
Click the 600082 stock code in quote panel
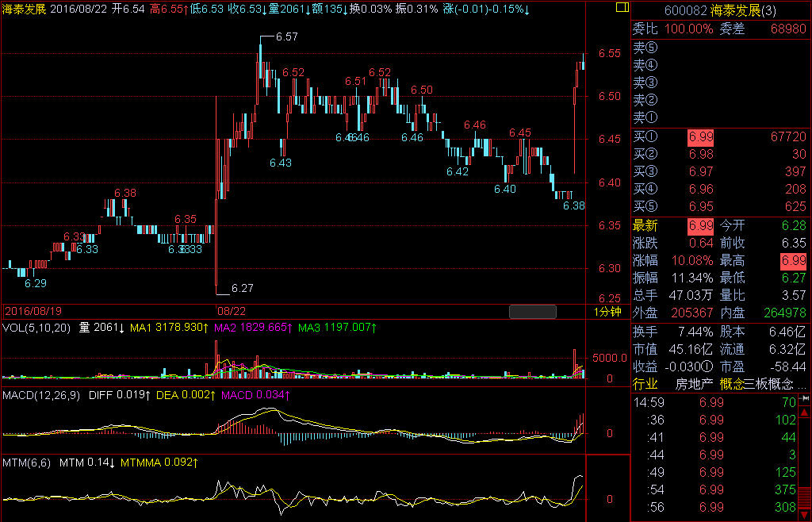tap(685, 8)
